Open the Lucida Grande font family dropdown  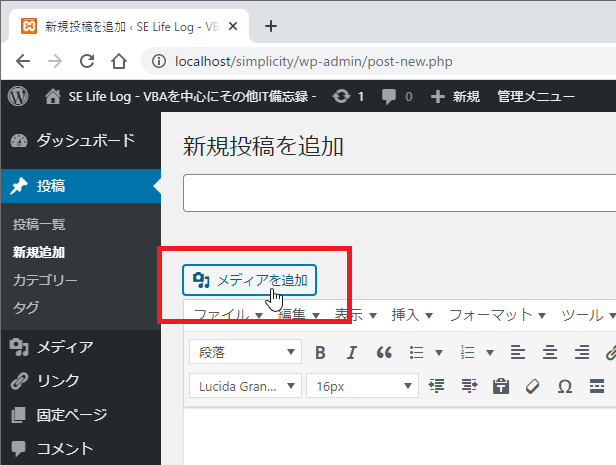point(245,386)
